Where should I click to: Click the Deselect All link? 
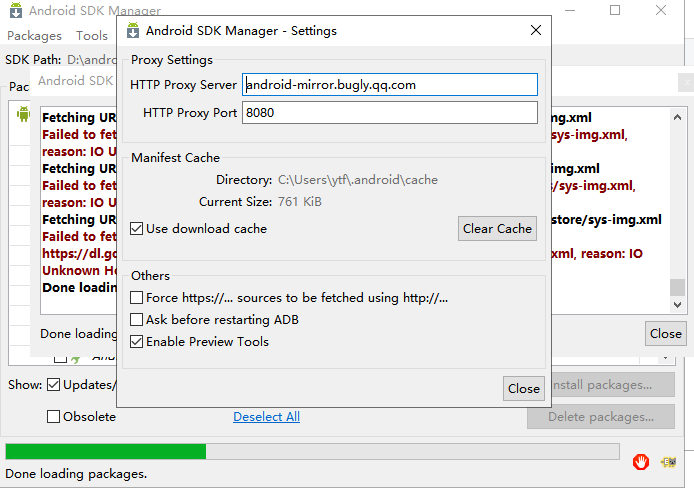coord(266,416)
